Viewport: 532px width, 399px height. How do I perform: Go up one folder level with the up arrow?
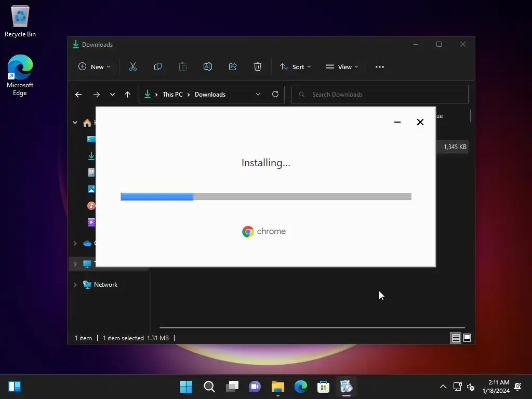coord(128,95)
